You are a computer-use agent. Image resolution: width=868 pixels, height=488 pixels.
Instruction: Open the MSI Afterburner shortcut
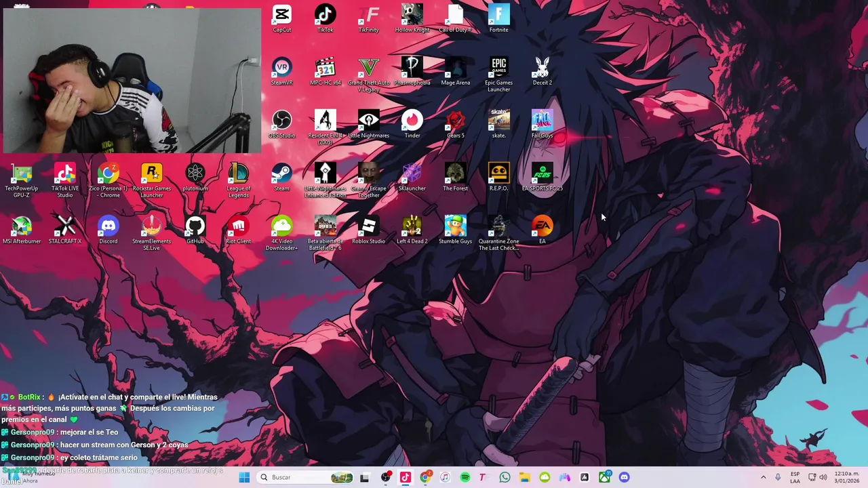coord(22,230)
